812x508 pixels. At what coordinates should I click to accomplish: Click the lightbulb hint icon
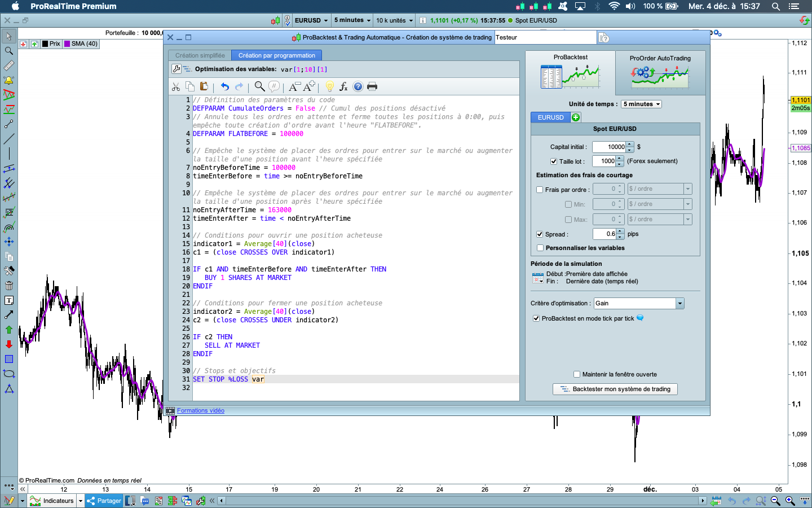pos(330,86)
